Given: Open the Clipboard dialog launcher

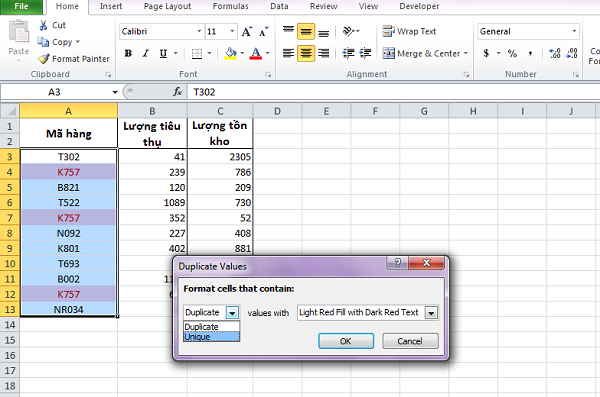Looking at the screenshot, I should point(108,75).
